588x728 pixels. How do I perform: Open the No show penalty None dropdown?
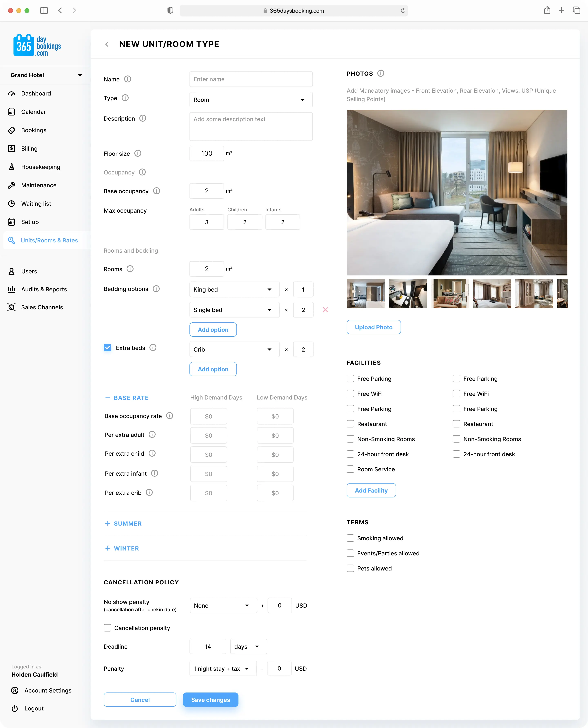tap(223, 606)
